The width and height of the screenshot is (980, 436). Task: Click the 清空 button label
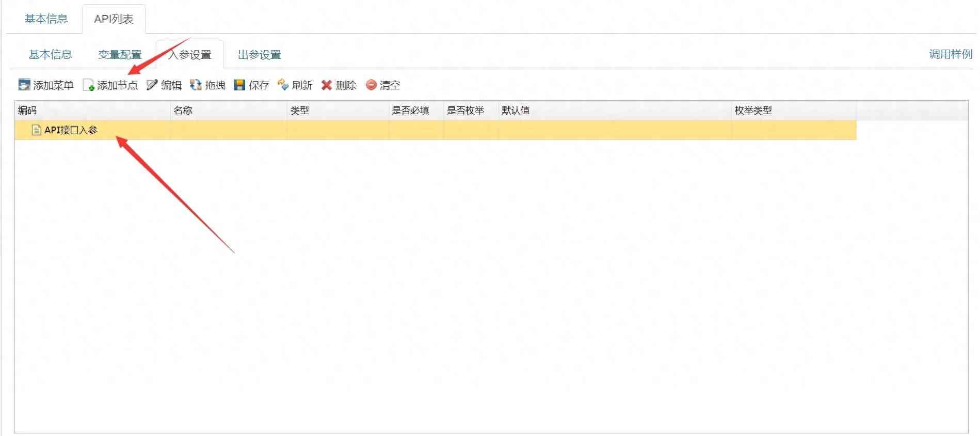[390, 85]
